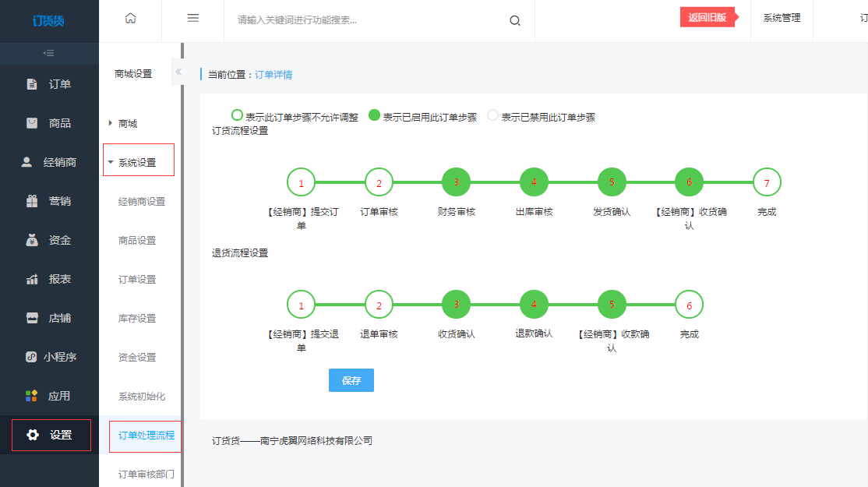Click the 订单 document icon
The height and width of the screenshot is (487, 868).
[x=31, y=84]
